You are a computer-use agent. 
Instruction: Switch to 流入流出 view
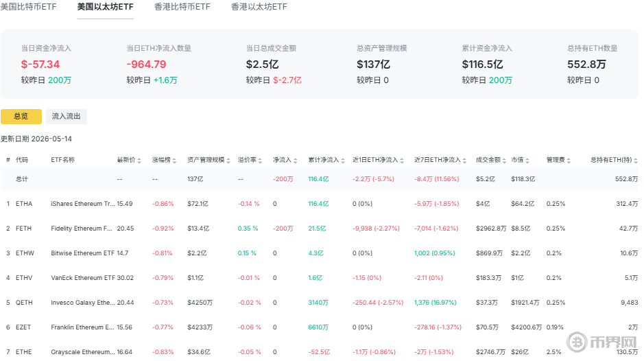(66, 117)
